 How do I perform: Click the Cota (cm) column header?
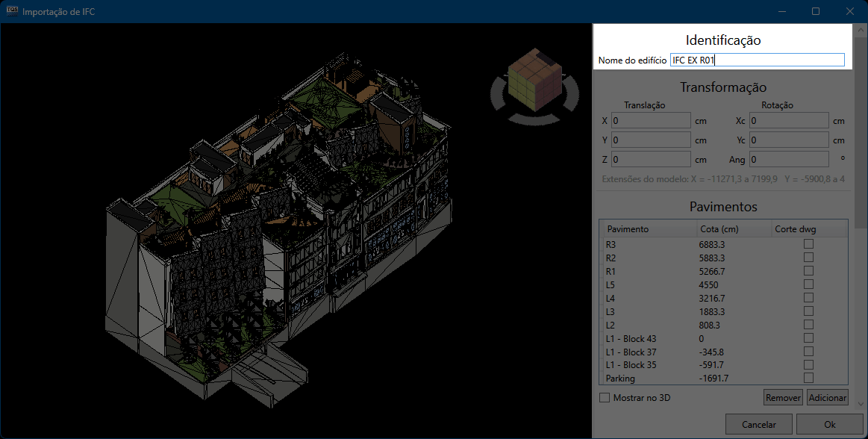click(x=732, y=228)
